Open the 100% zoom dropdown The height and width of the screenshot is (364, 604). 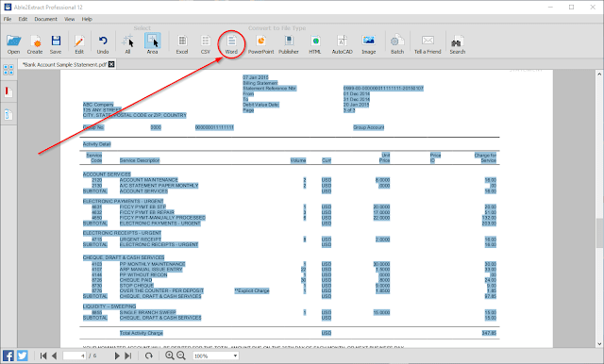point(216,356)
